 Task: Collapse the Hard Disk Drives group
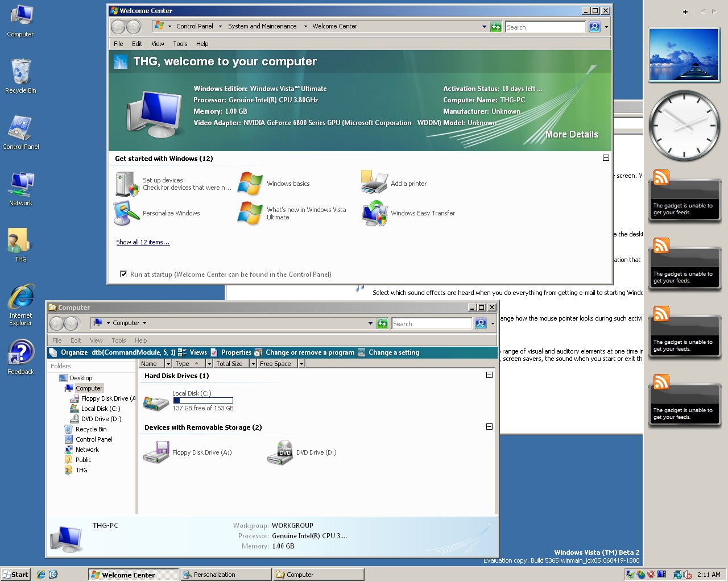coord(489,375)
